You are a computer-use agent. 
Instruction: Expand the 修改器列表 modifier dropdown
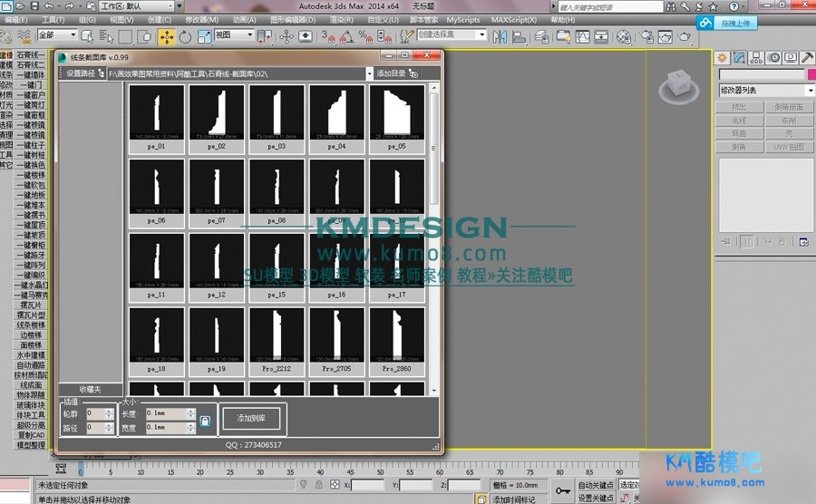pos(810,91)
